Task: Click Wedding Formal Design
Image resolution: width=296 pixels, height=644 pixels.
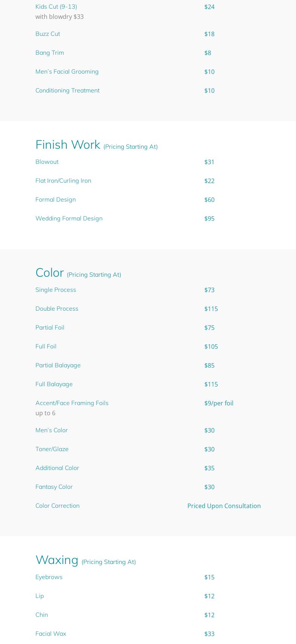Action: [x=69, y=218]
